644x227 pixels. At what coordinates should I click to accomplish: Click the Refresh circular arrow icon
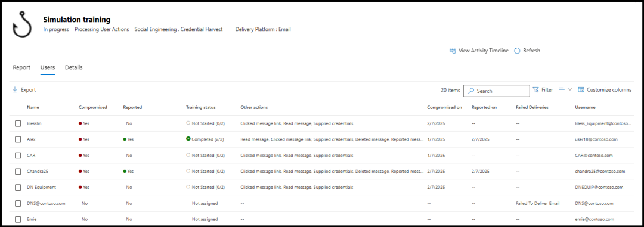click(x=517, y=51)
